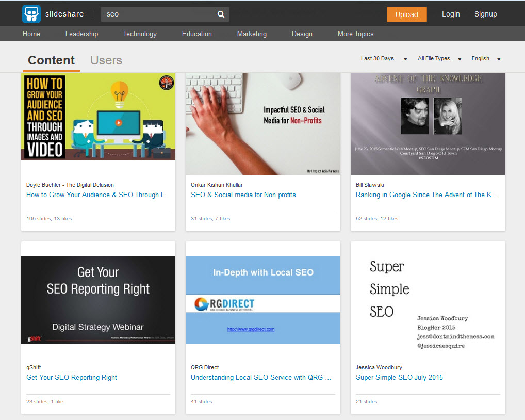The width and height of the screenshot is (525, 420).
Task: Open the Signup link
Action: click(485, 14)
